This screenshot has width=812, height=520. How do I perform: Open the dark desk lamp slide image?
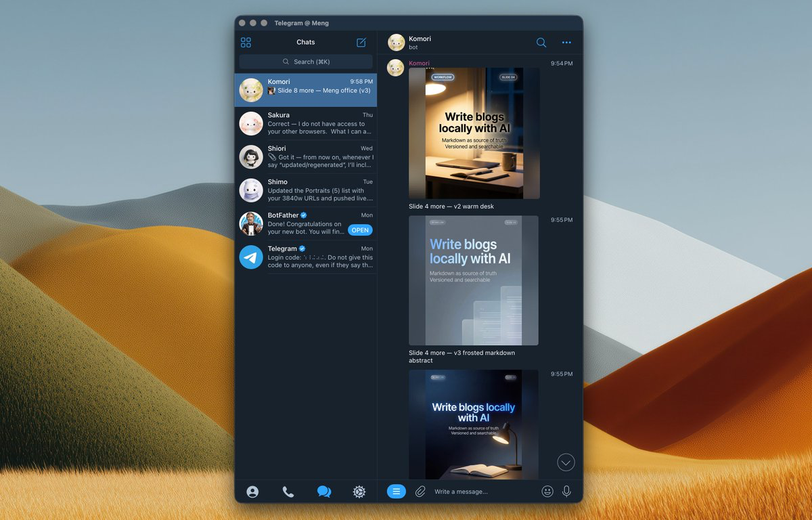[x=474, y=425]
